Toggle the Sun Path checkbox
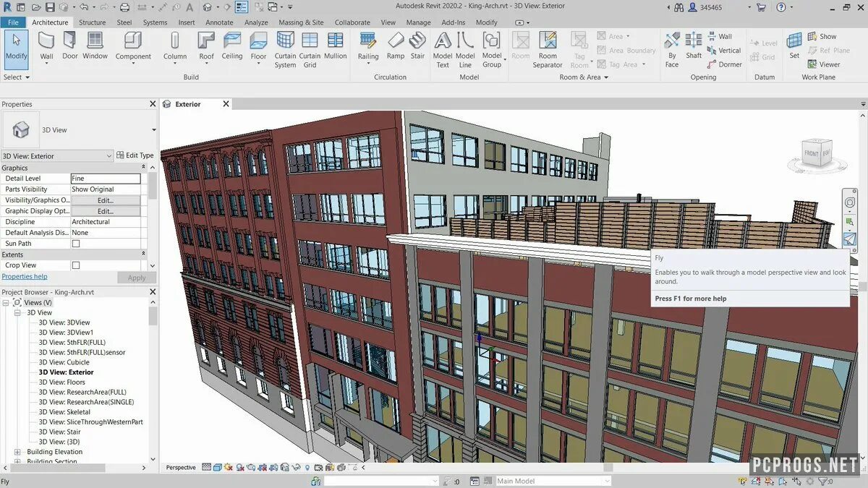The width and height of the screenshot is (868, 488). point(76,244)
